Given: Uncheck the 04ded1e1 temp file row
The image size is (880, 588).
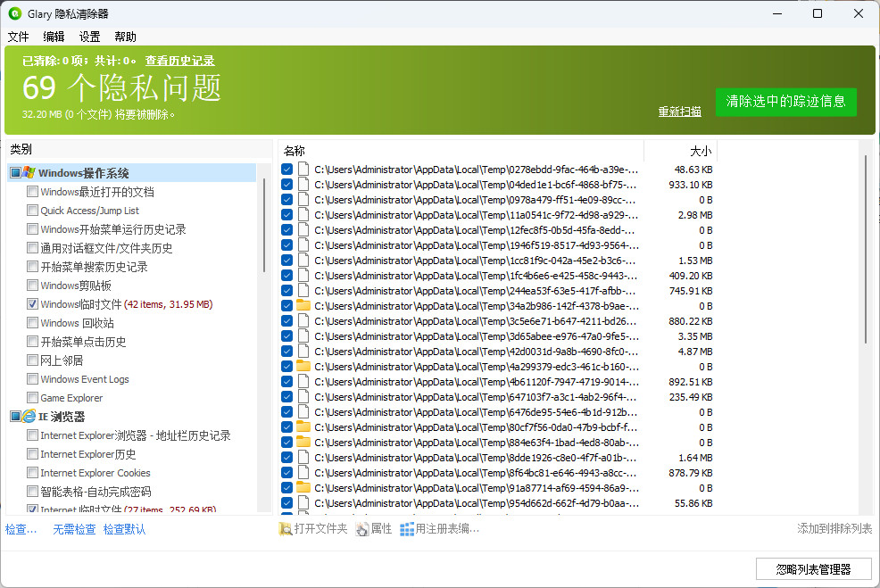Looking at the screenshot, I should pos(286,184).
